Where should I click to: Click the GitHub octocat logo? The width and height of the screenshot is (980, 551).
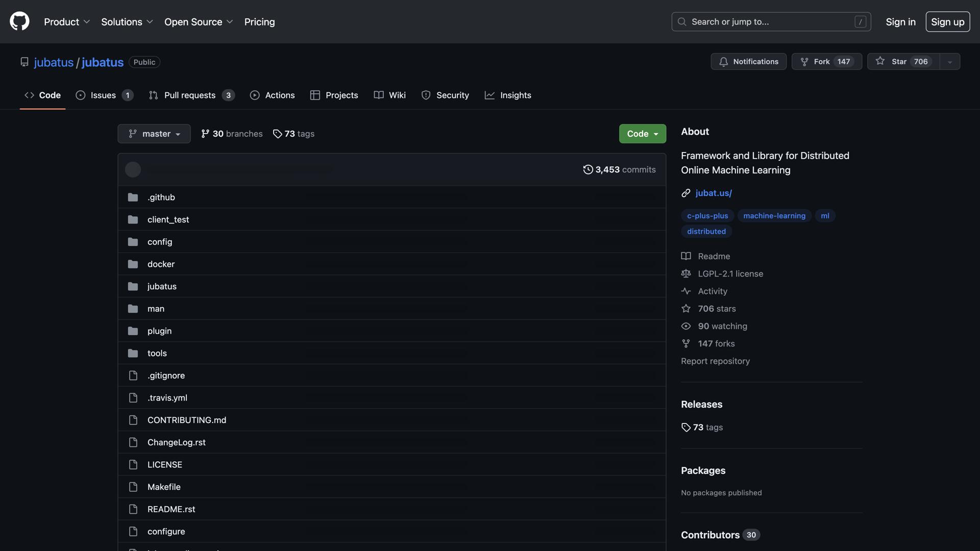click(x=19, y=21)
